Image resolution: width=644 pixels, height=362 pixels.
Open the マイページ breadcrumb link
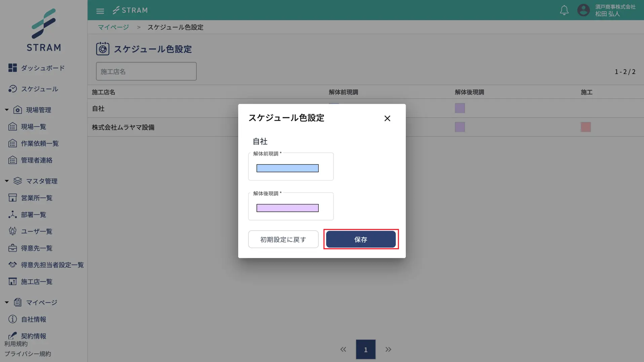[x=113, y=27]
